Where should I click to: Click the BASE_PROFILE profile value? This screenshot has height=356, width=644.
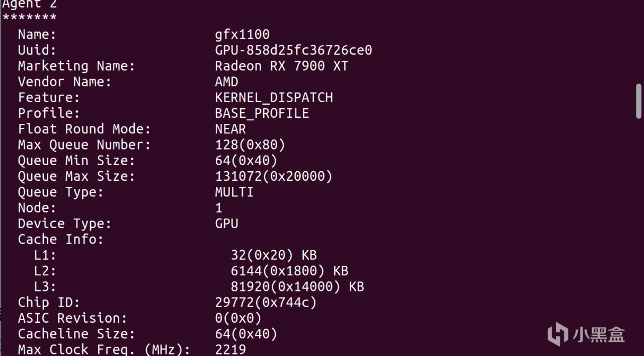[x=262, y=113]
